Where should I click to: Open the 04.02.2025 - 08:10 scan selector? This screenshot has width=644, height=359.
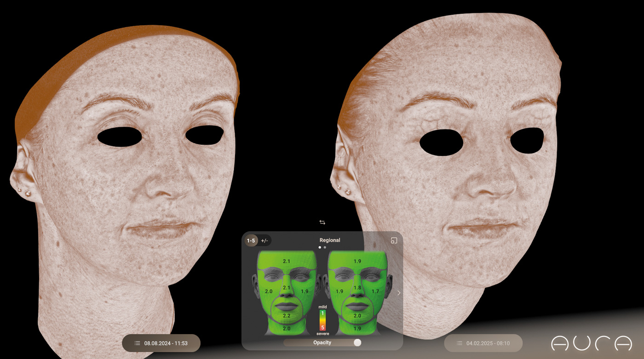[488, 343]
